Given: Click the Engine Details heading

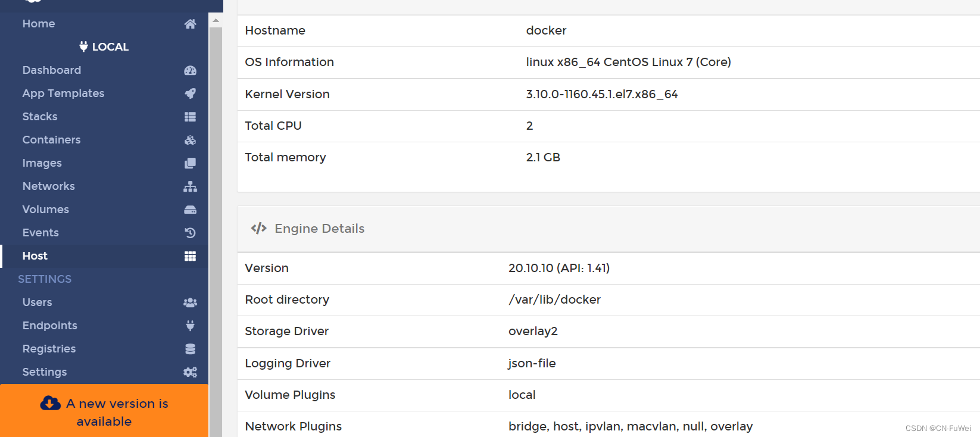Looking at the screenshot, I should pyautogui.click(x=319, y=229).
